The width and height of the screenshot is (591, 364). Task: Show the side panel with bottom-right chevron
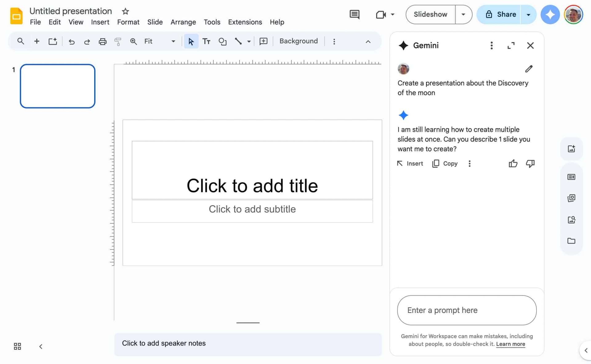pyautogui.click(x=586, y=350)
